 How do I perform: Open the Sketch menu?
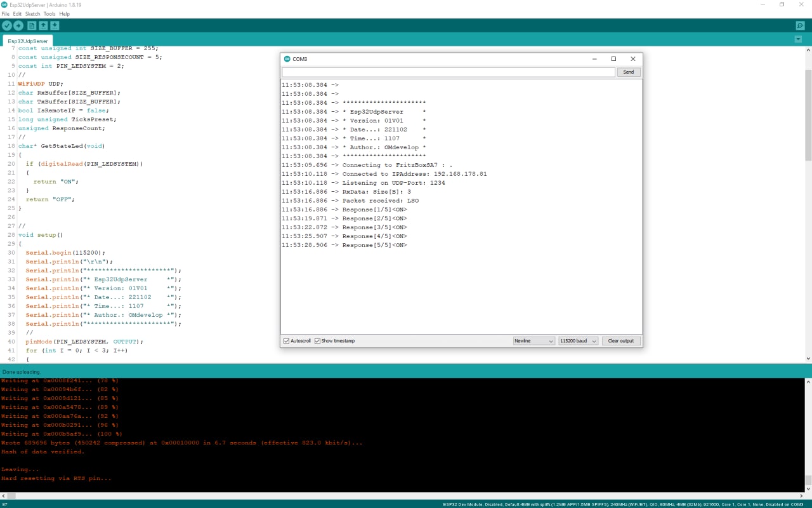(32, 14)
